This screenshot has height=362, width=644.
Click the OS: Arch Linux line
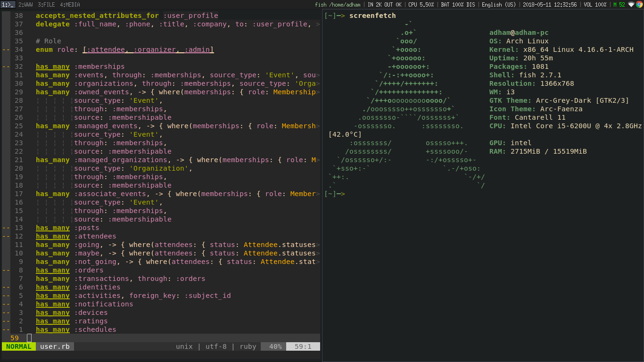[x=519, y=41]
